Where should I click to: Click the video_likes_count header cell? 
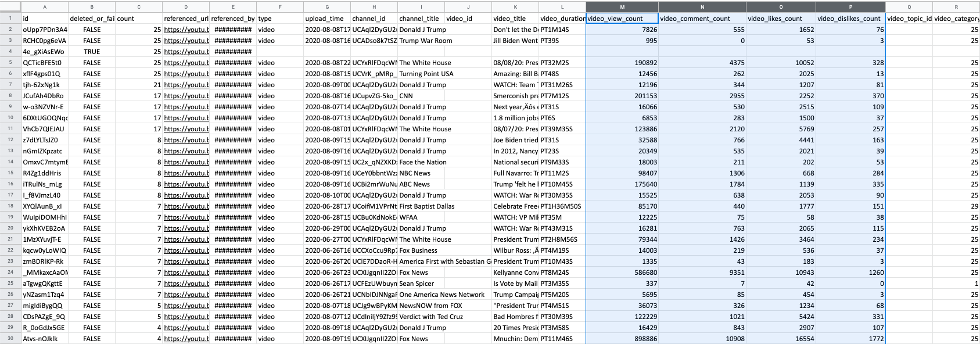[x=780, y=19]
